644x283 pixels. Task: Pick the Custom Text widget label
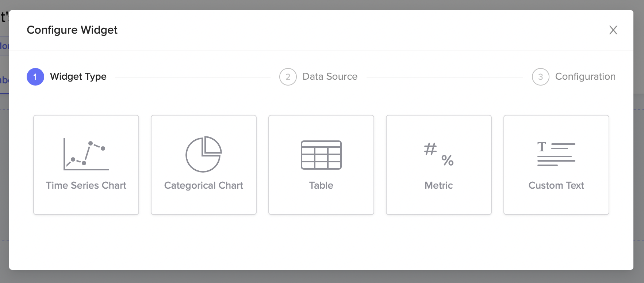556,185
